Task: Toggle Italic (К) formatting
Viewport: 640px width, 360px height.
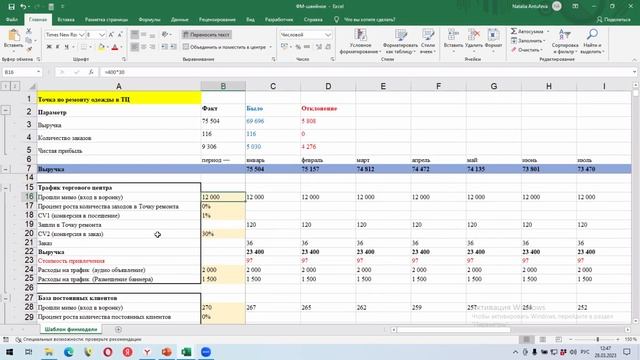Action: click(x=58, y=47)
